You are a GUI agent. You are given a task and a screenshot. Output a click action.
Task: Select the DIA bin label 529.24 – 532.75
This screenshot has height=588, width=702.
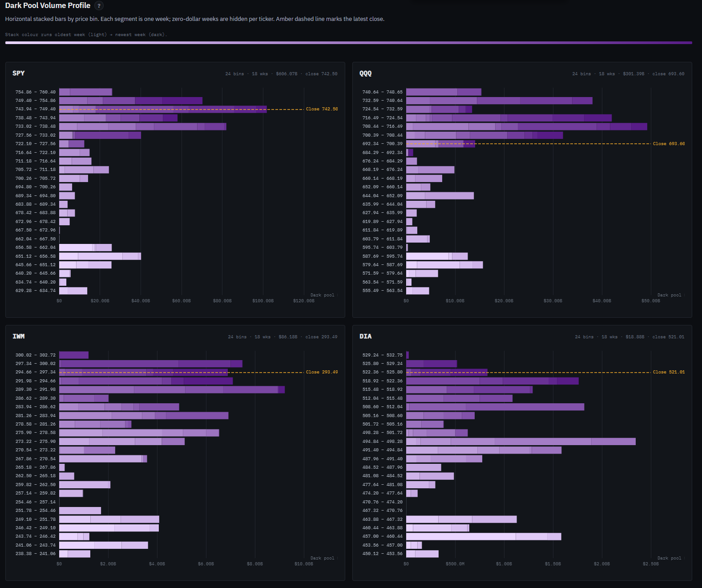click(383, 355)
